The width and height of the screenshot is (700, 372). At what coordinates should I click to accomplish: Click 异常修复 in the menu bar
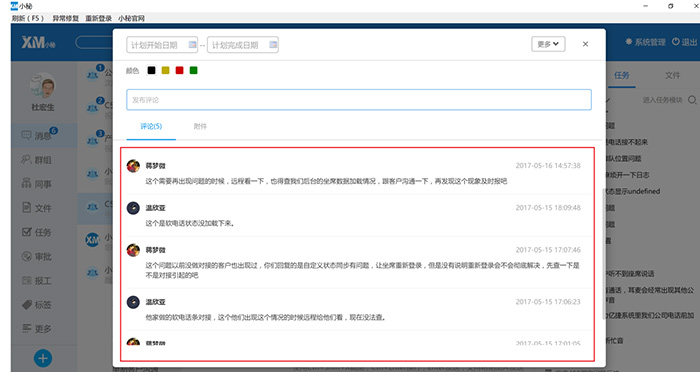[66, 18]
